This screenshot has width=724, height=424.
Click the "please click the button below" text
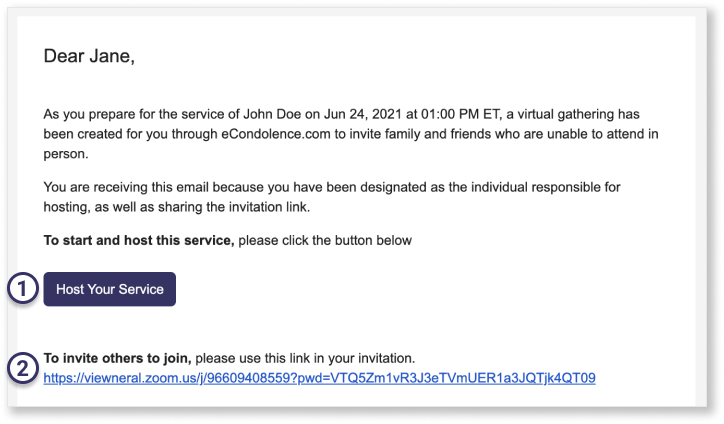coord(325,241)
